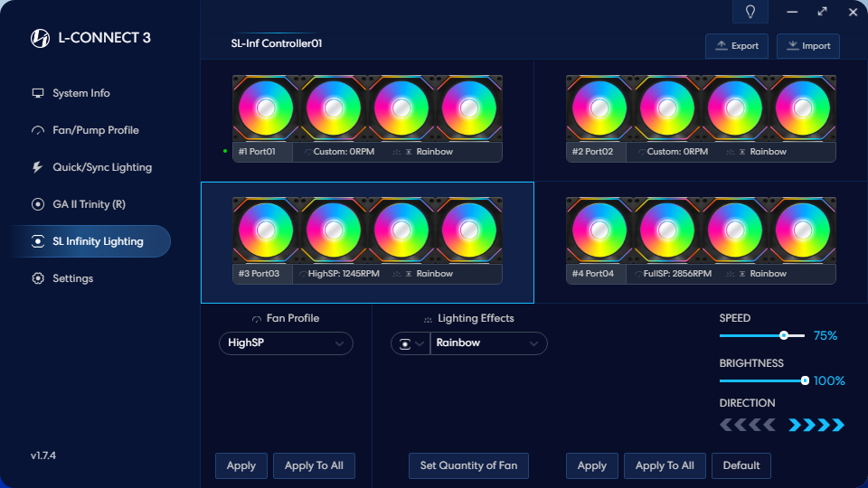
Task: Click the #4 Port04 label
Action: tap(593, 274)
